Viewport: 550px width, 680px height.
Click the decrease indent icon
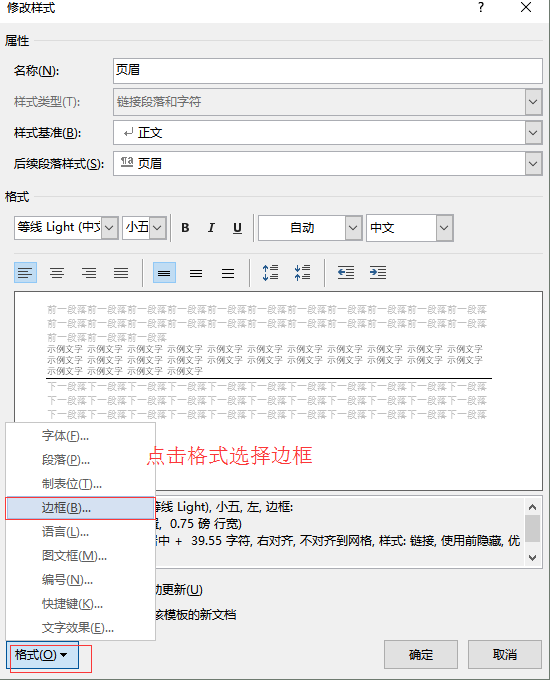[346, 273]
